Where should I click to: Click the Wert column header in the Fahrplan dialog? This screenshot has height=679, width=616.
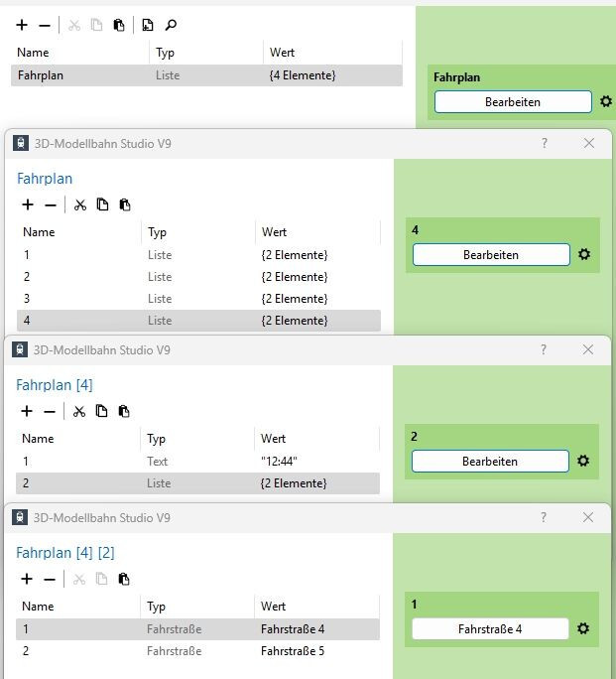click(x=274, y=232)
